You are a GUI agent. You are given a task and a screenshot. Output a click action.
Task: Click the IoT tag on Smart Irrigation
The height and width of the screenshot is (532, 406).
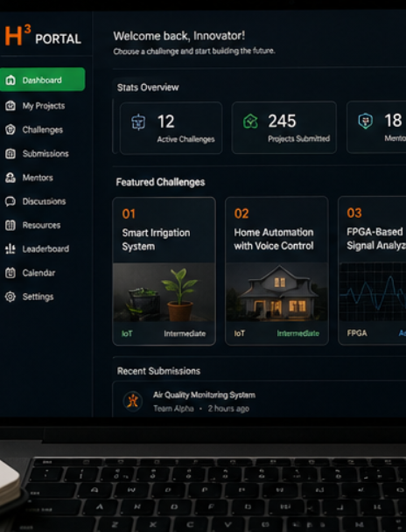[x=127, y=333]
